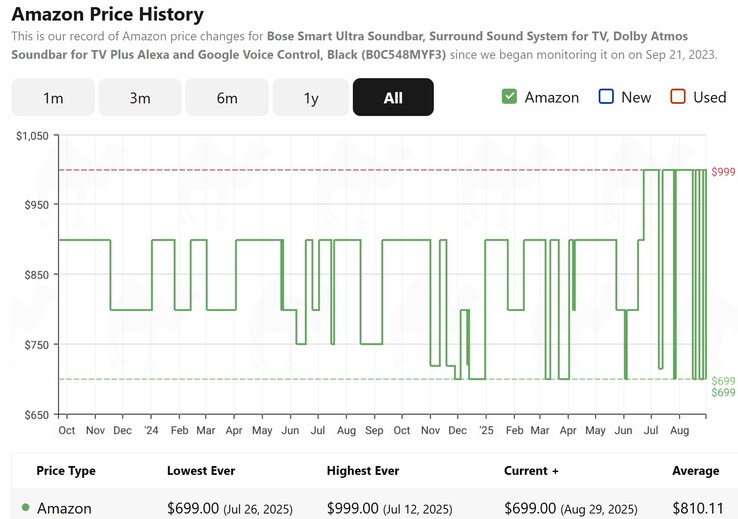Click the Lowest Ever column header
Viewport: 738px width, 519px height.
(203, 470)
